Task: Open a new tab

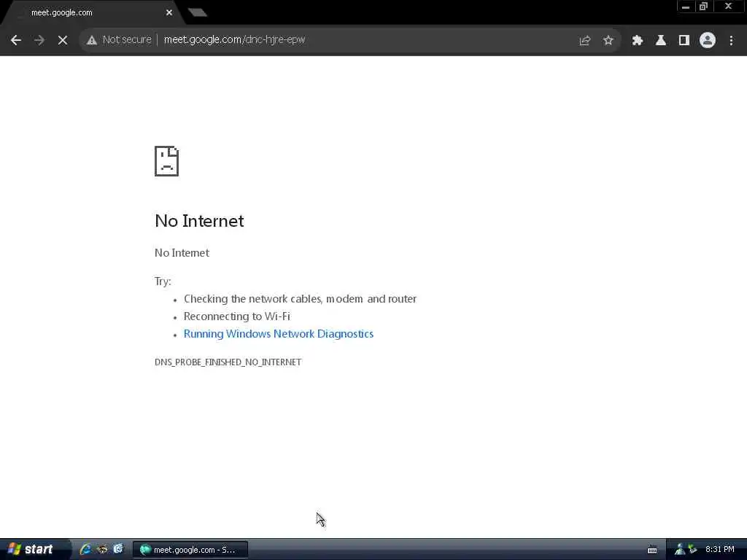Action: pos(197,12)
